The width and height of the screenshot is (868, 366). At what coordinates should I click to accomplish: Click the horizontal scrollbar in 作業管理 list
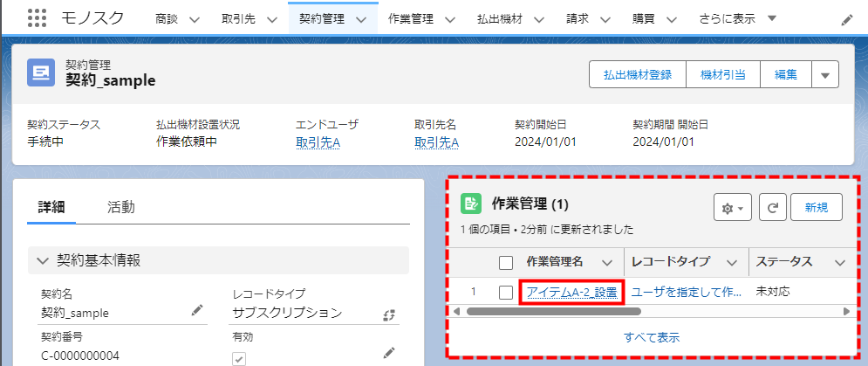click(541, 310)
